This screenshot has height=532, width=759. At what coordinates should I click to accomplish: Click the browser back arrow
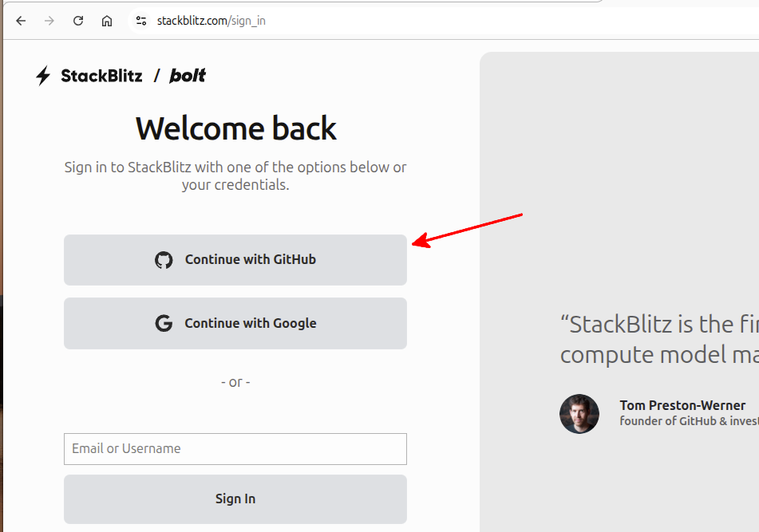click(21, 20)
